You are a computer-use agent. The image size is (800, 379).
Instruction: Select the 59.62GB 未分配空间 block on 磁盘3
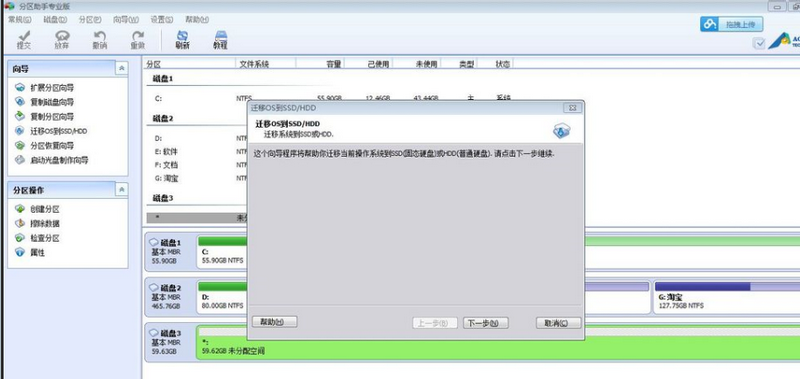pyautogui.click(x=498, y=342)
